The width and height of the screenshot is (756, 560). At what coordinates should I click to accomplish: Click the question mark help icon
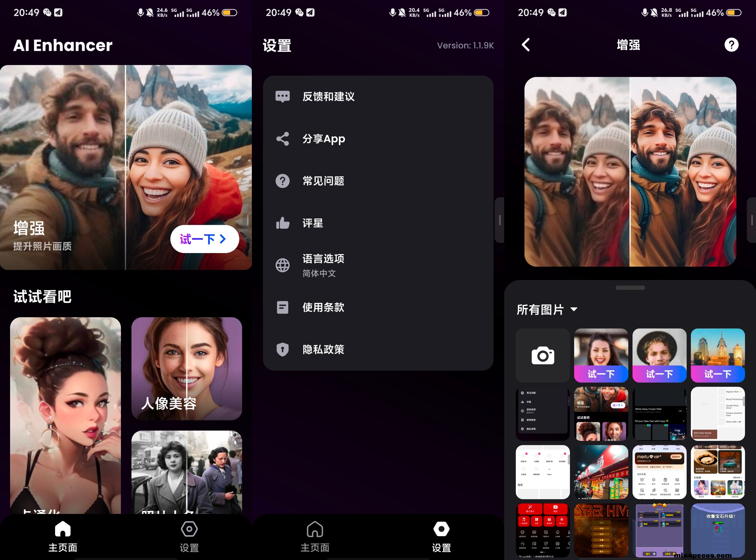(x=731, y=45)
